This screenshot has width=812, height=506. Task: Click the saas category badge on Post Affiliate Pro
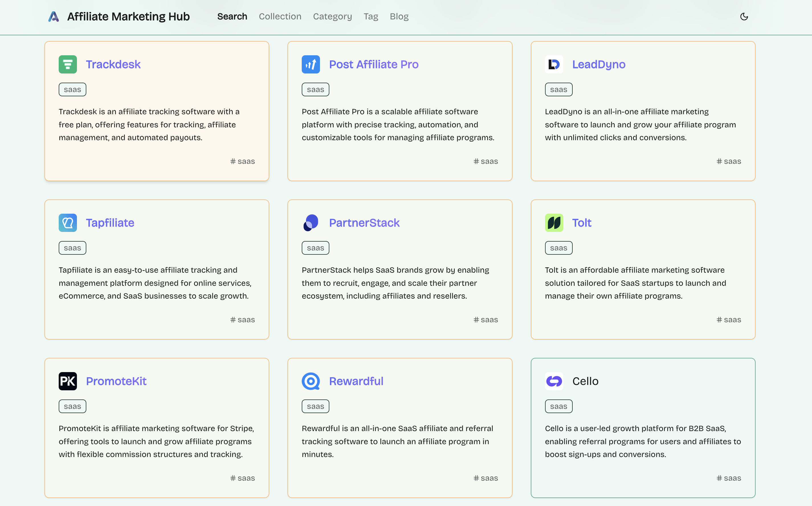click(x=315, y=89)
